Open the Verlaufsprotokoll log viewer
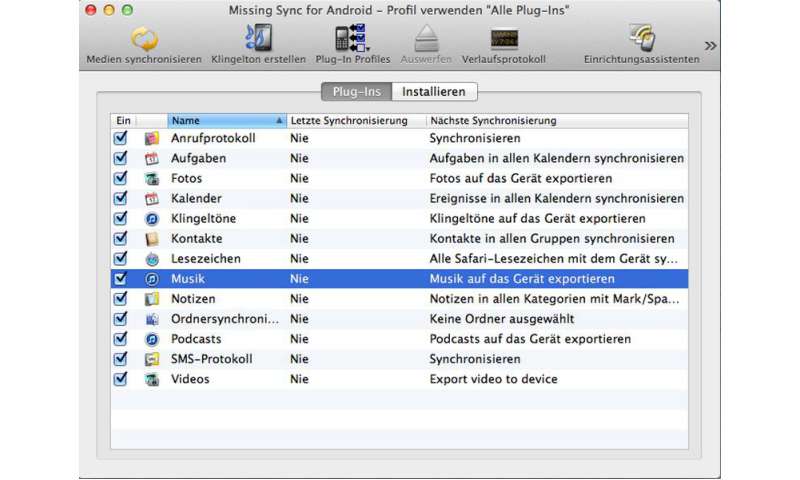Viewport: 800px width, 480px height. tap(504, 39)
